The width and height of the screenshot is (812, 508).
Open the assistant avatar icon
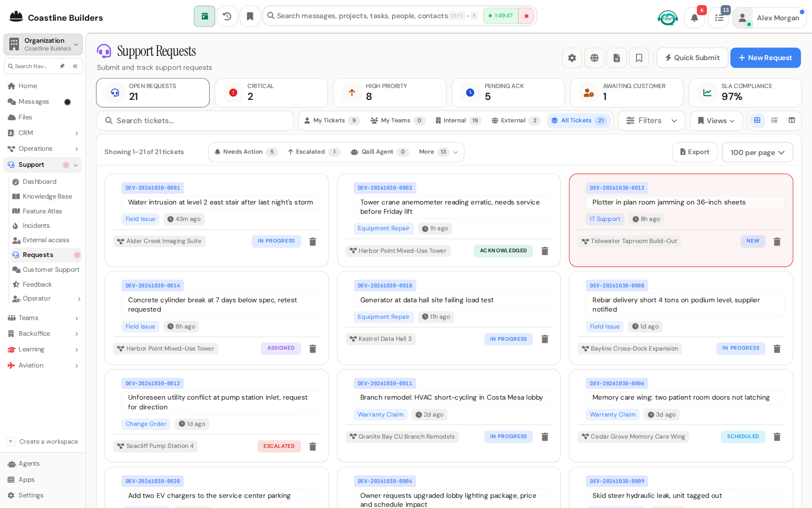click(668, 18)
